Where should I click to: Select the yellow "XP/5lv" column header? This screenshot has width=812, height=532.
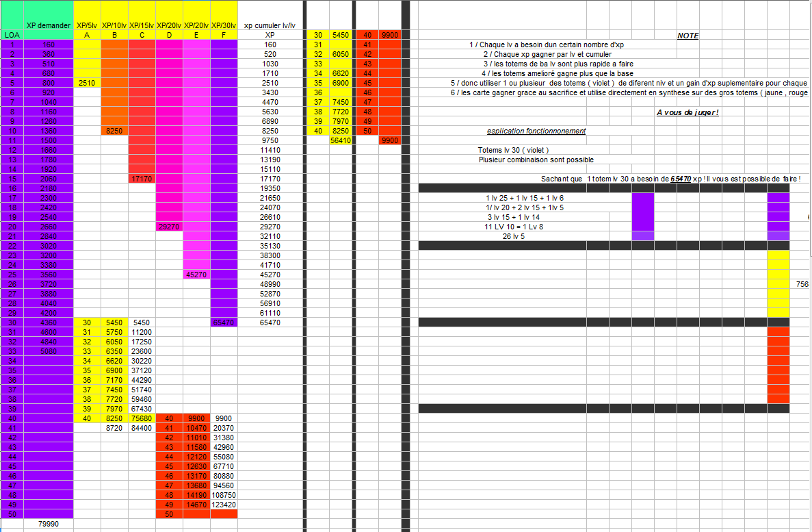pyautogui.click(x=87, y=25)
